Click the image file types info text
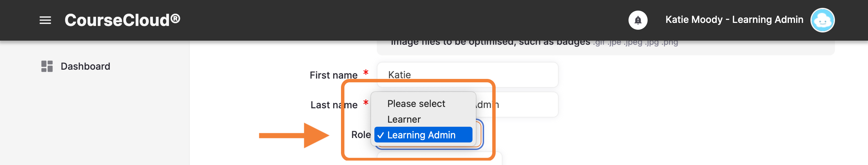The width and height of the screenshot is (868, 165). [x=534, y=43]
